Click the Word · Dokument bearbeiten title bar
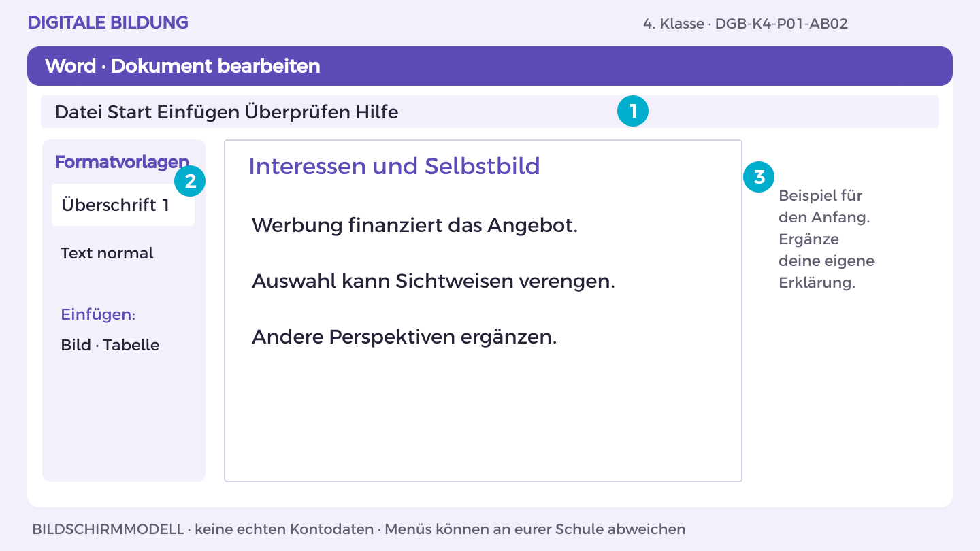The height and width of the screenshot is (551, 980). click(x=490, y=66)
